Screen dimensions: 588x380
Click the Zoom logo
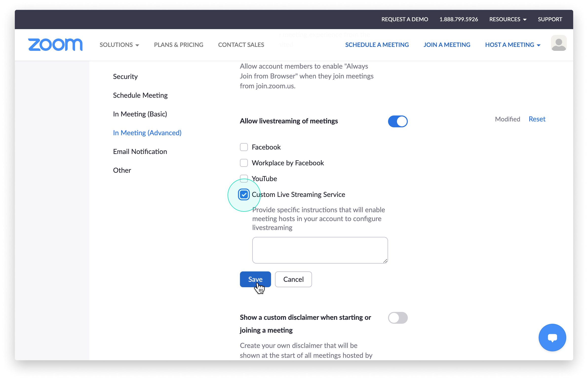point(55,45)
